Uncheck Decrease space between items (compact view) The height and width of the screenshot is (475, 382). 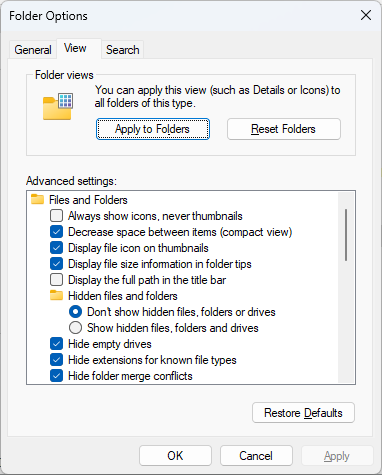[x=56, y=232]
